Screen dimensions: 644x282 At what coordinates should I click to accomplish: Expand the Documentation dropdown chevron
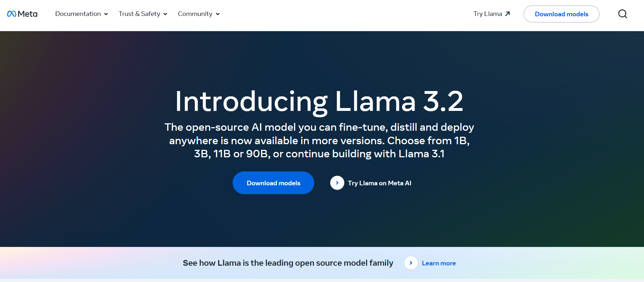(106, 14)
